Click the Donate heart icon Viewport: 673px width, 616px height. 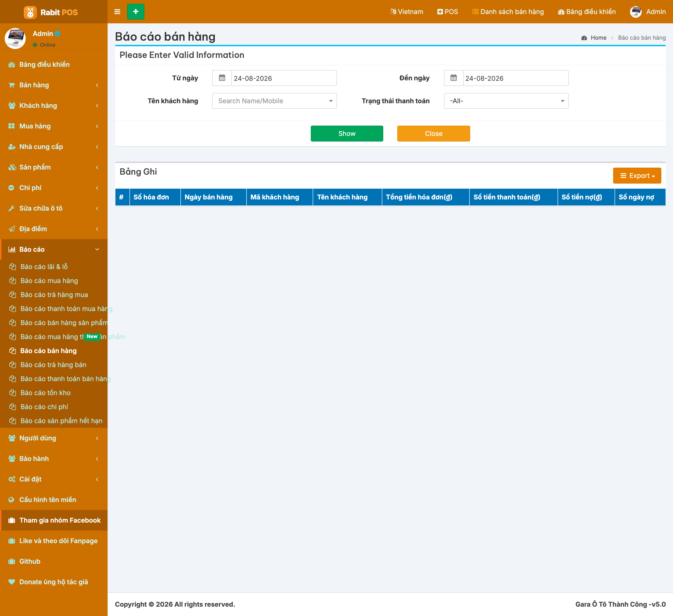point(12,582)
